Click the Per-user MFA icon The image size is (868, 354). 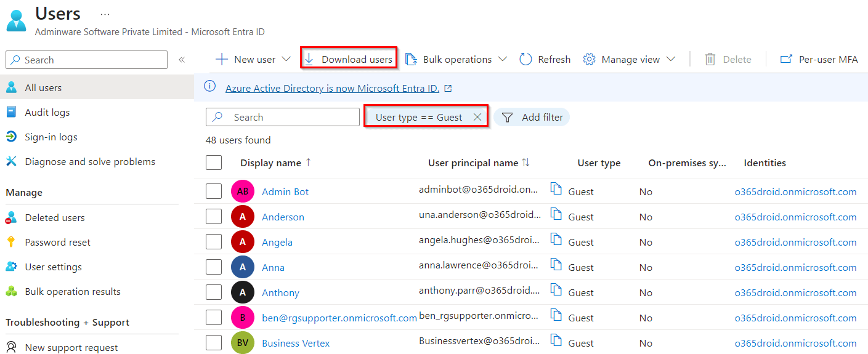click(786, 59)
